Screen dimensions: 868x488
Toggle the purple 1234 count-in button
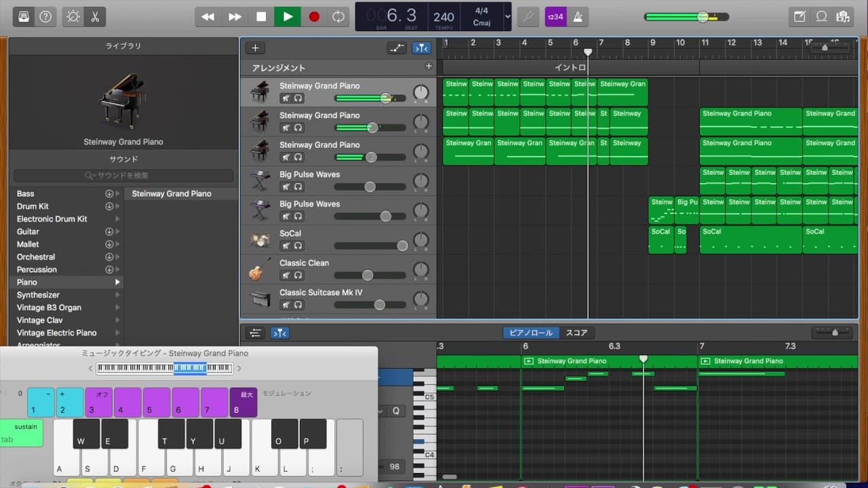[x=555, y=17]
